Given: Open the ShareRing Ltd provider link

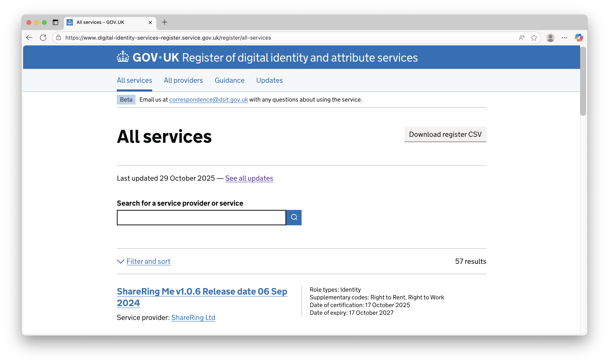Looking at the screenshot, I should 193,317.
